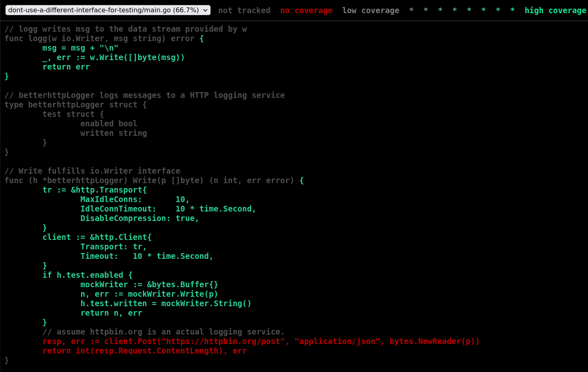Click the middle of the coverage gradient scale
Screen dimensions: 588x372
point(461,10)
